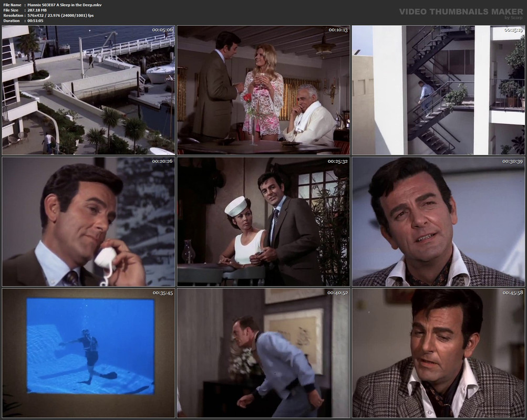The image size is (527, 420).
Task: Select the '00:40:52' timestamp
Action: point(338,292)
